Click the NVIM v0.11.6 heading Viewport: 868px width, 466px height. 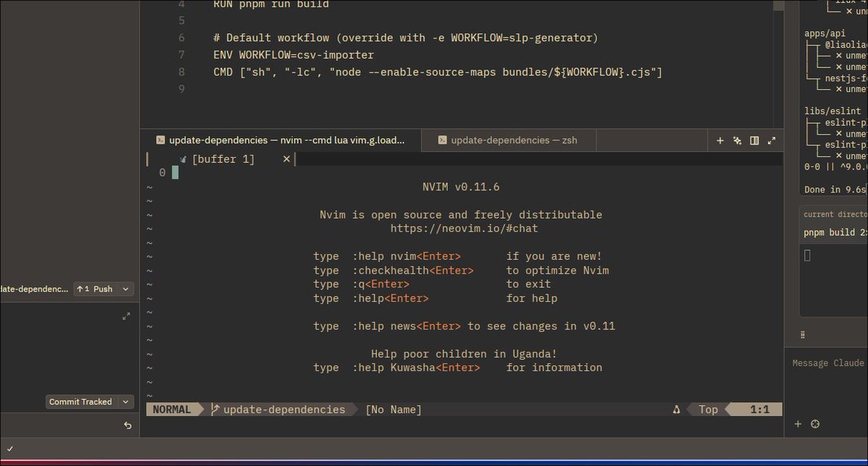[x=461, y=187]
